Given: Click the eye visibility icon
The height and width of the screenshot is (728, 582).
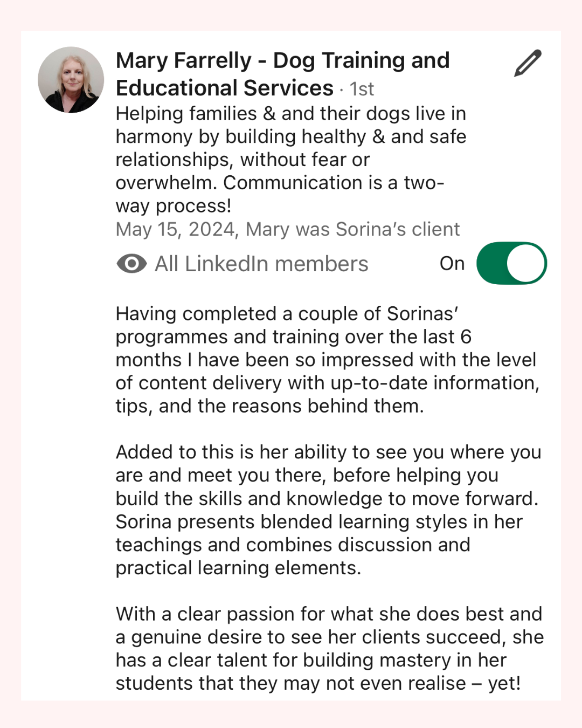Looking at the screenshot, I should [131, 264].
